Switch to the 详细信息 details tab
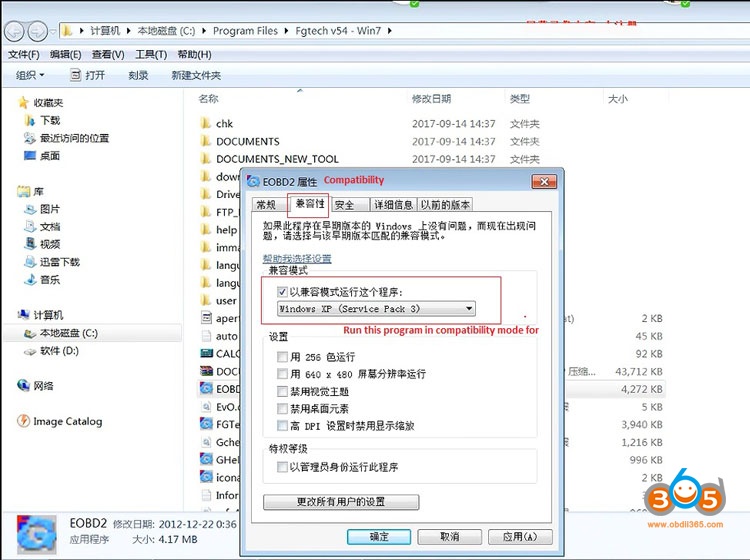750x560 pixels. (394, 205)
